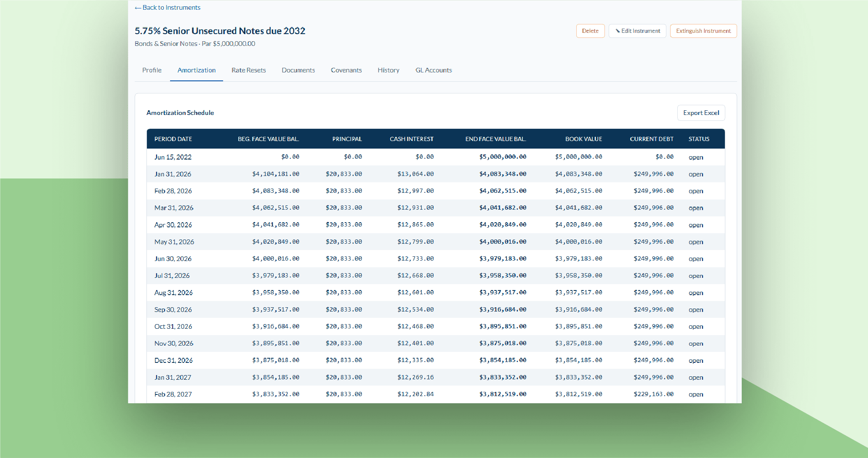Click Extinguish Instrument button
Image resolution: width=868 pixels, height=458 pixels.
(703, 31)
